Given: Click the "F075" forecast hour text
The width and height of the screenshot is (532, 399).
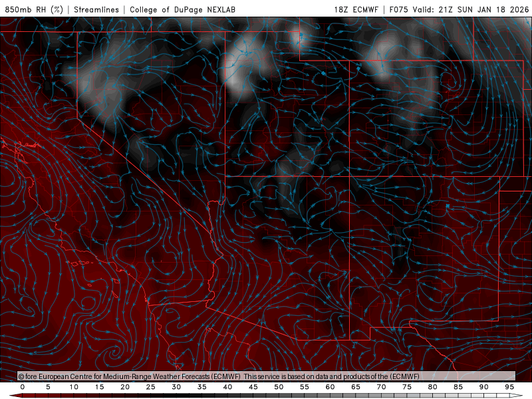Looking at the screenshot, I should pos(398,9).
